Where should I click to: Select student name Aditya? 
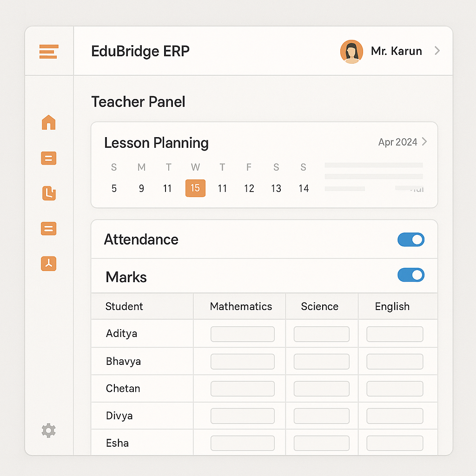[x=121, y=334]
